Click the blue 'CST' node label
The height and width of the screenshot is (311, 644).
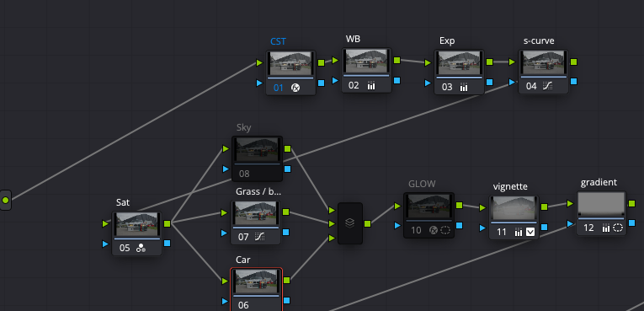tap(278, 41)
